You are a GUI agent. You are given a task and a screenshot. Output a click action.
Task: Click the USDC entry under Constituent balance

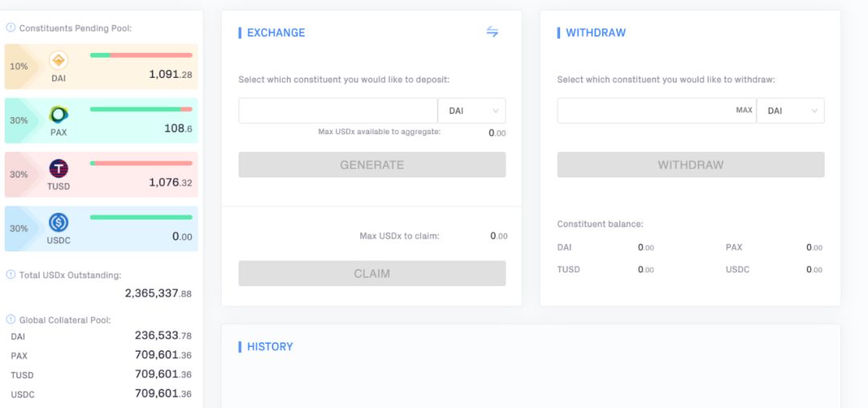coord(774,270)
